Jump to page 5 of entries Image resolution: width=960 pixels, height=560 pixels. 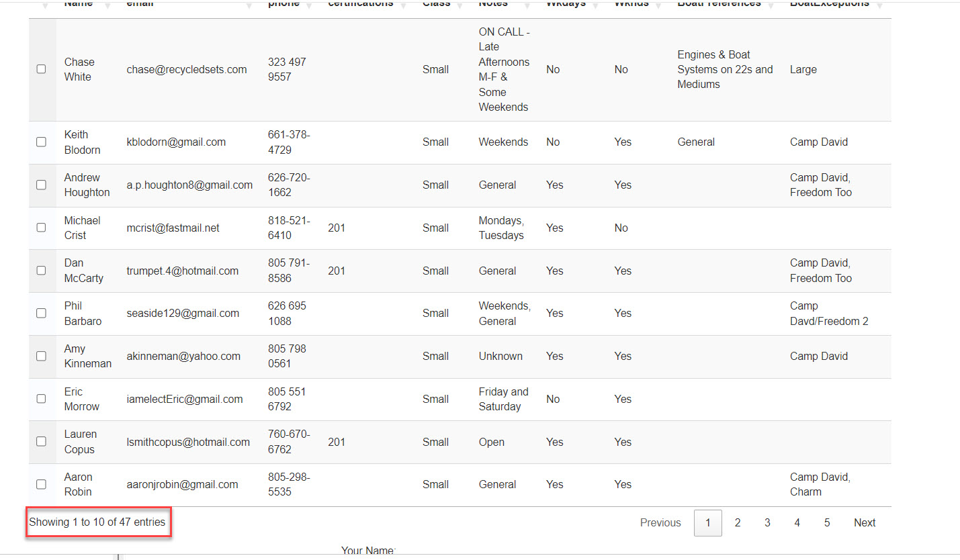(x=827, y=523)
